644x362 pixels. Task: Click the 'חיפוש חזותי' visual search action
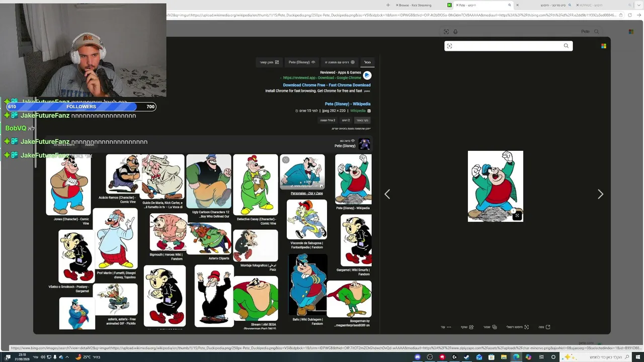pos(517,327)
